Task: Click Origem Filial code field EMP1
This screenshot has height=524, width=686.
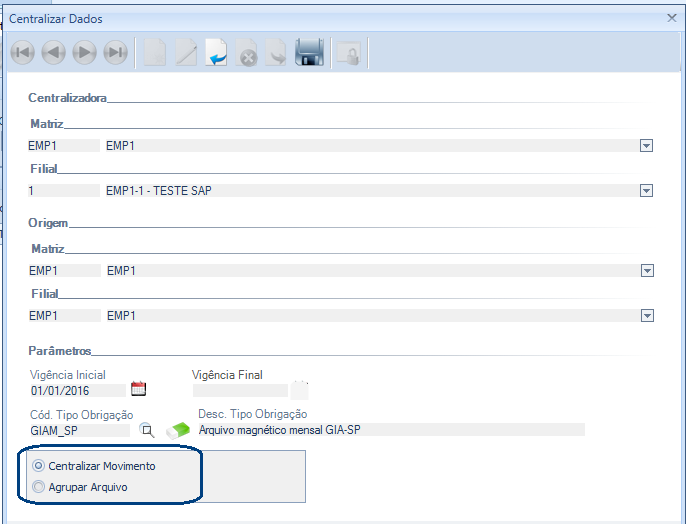Action: pos(65,316)
